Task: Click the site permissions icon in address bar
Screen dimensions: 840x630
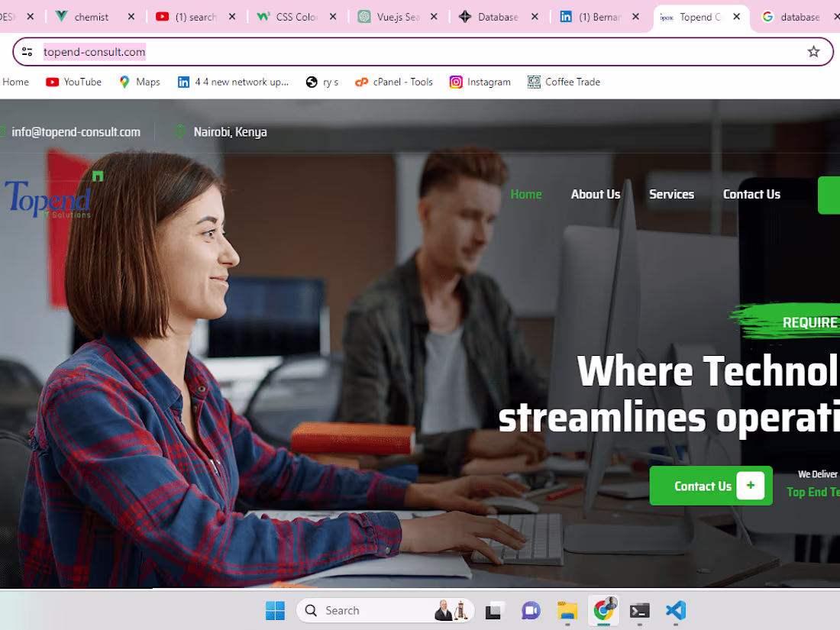Action: tap(26, 52)
